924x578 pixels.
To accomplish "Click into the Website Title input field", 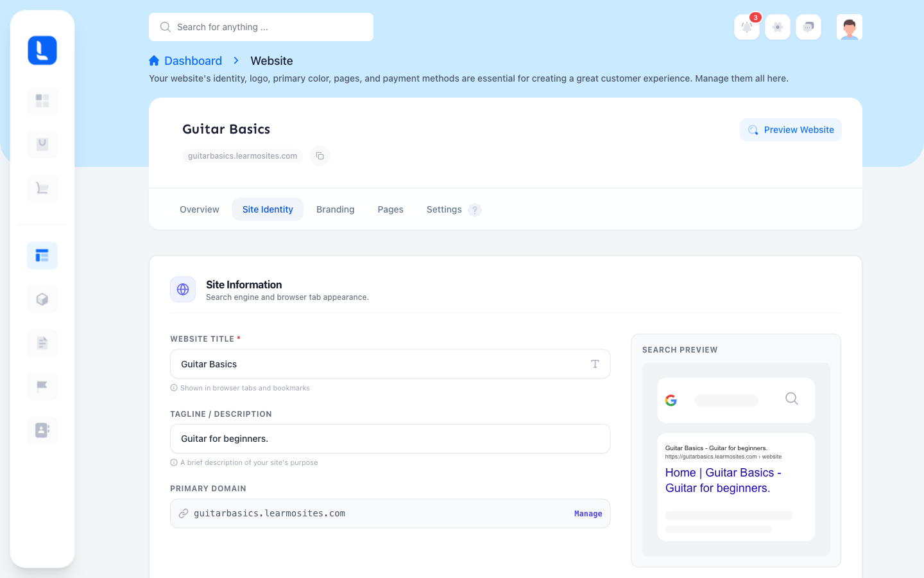I will 390,364.
